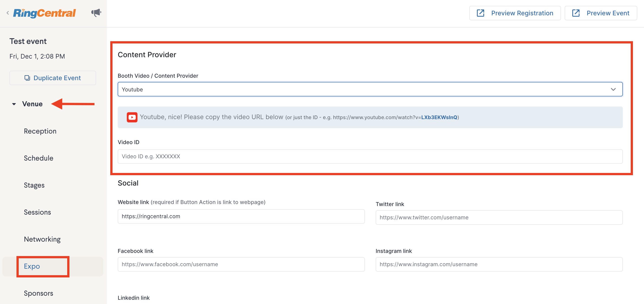Viewport: 644px width, 304px height.
Task: Open the RingCentral logo home link
Action: [x=44, y=13]
